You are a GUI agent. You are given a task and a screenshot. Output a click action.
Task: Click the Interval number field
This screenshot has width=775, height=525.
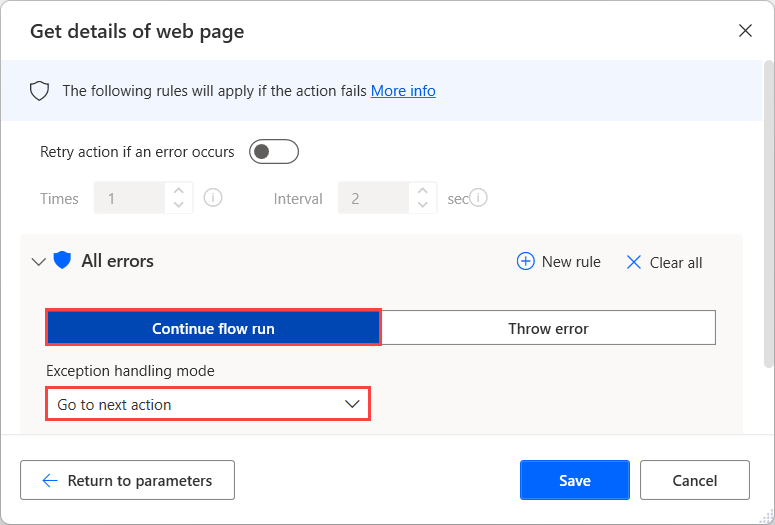coord(373,198)
